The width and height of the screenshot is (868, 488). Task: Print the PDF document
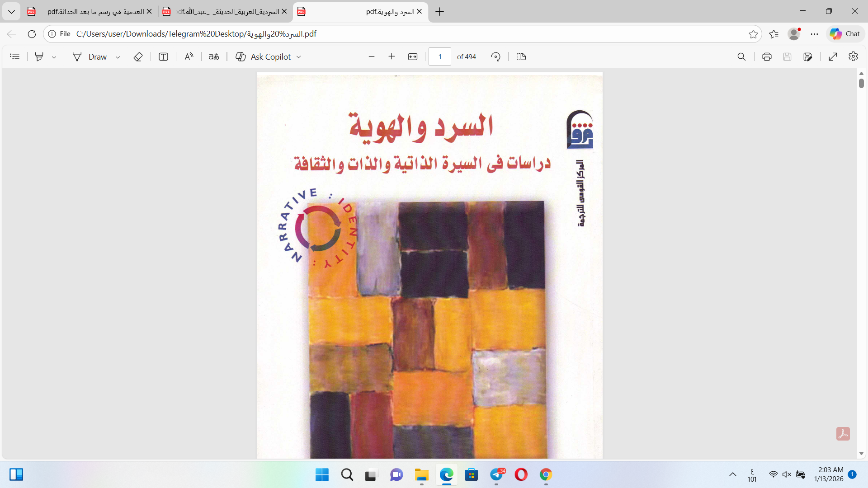point(767,56)
